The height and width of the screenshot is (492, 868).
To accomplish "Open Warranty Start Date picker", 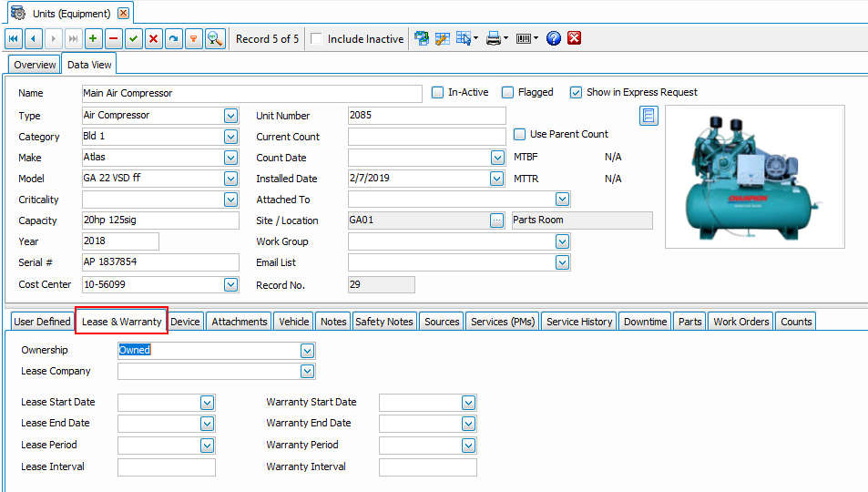I will pyautogui.click(x=468, y=403).
